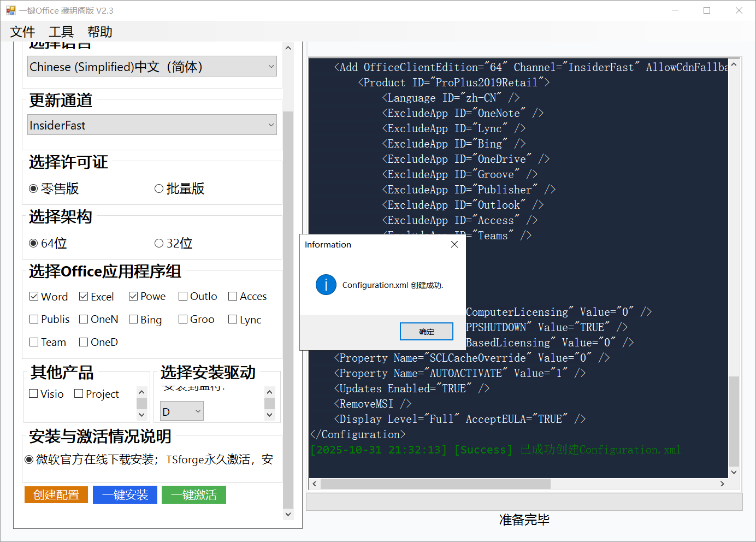756x542 pixels.
Task: Click 确定 to dismiss the Configuration.xml dialog
Action: (x=426, y=331)
